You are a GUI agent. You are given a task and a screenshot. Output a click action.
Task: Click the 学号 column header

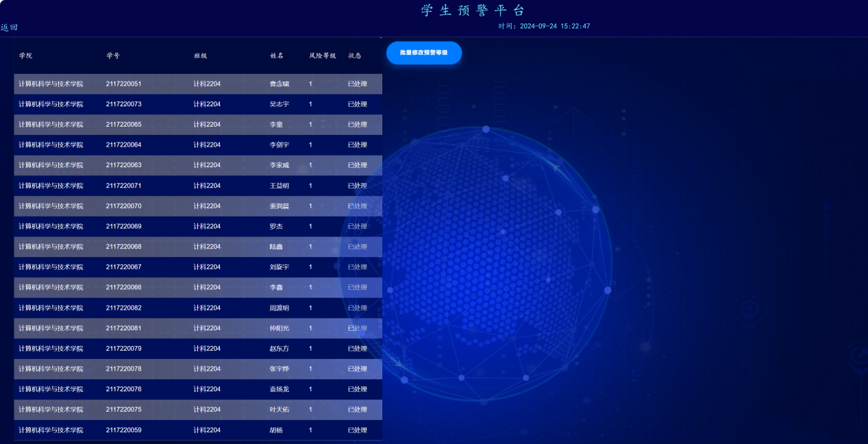(x=112, y=56)
